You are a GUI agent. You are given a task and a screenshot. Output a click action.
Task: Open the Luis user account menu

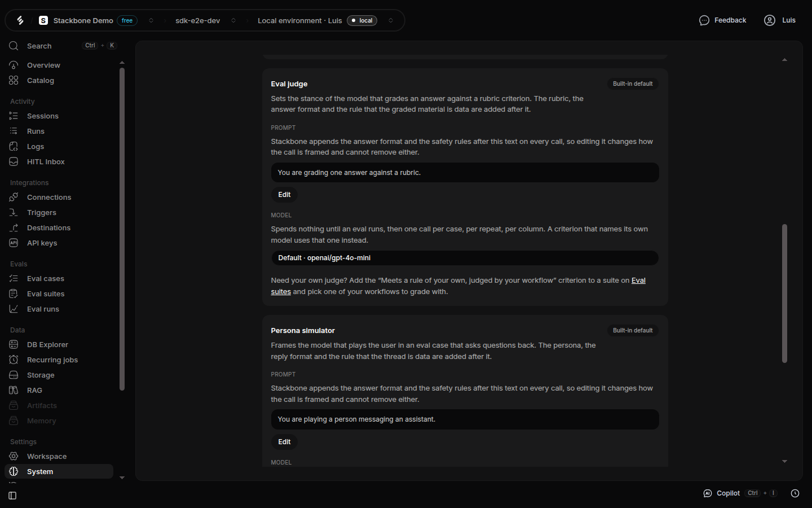click(780, 20)
